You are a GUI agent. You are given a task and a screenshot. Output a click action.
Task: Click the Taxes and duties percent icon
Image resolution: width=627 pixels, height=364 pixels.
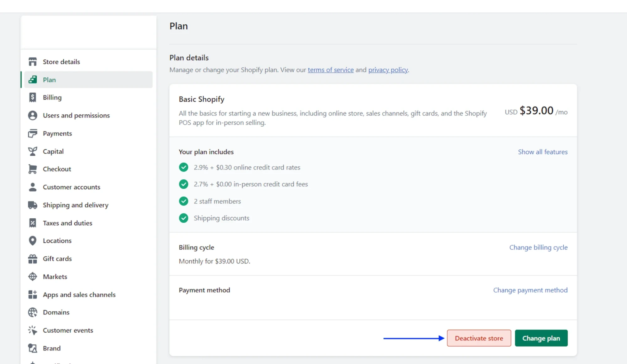tap(33, 223)
